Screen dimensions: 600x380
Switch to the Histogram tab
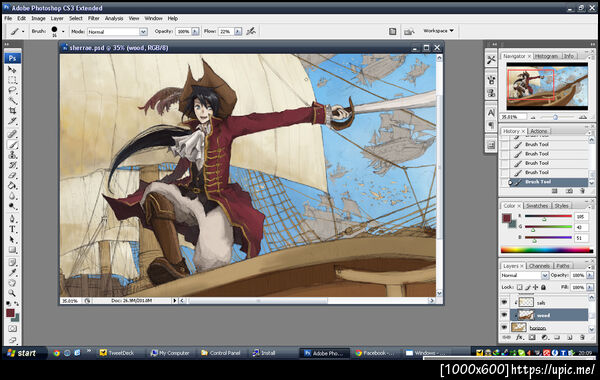[546, 56]
